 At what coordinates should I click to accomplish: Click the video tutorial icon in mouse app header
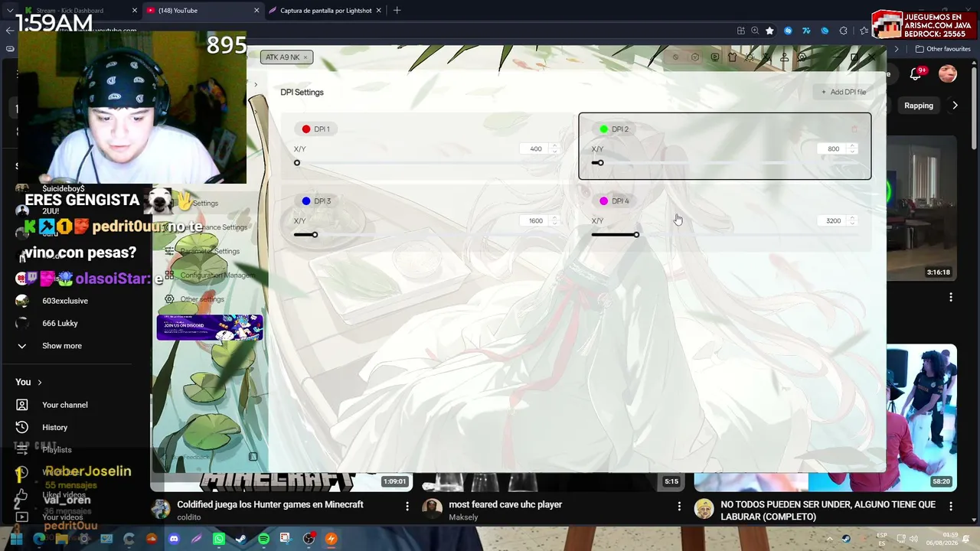715,57
